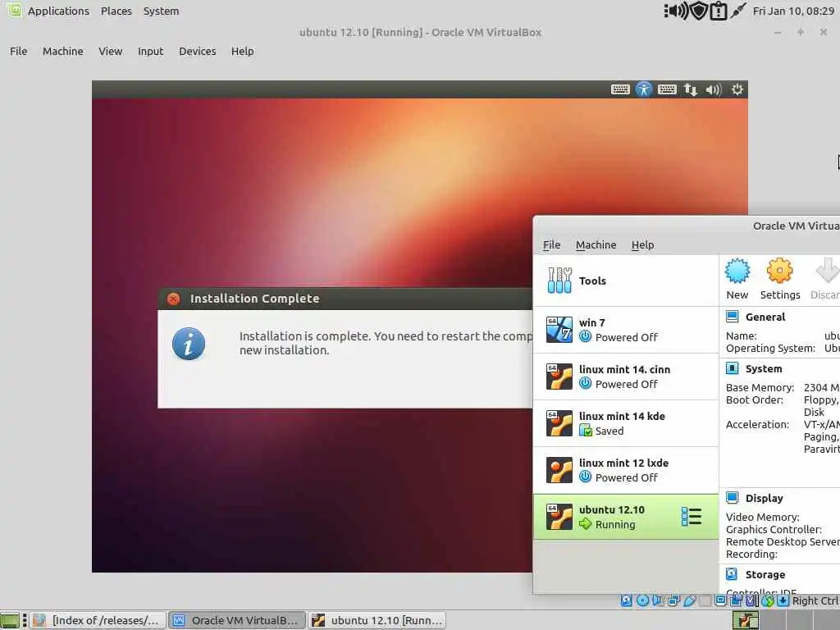The height and width of the screenshot is (630, 840).
Task: Click the clipboard warning tray icon
Action: pyautogui.click(x=718, y=11)
